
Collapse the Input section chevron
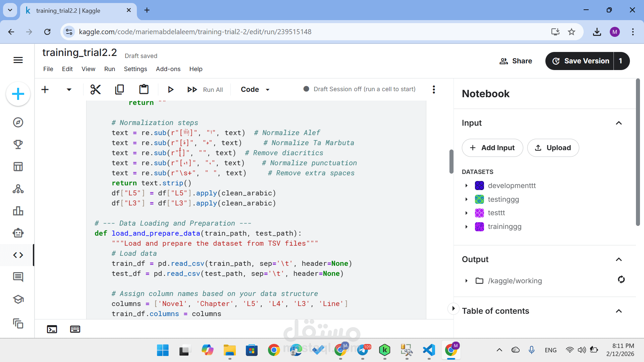pyautogui.click(x=619, y=123)
